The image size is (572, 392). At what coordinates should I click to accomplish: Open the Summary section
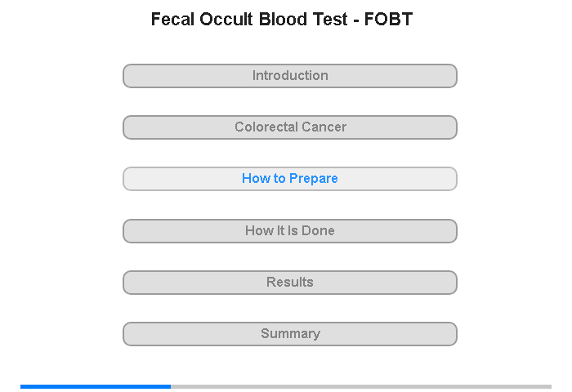[289, 334]
